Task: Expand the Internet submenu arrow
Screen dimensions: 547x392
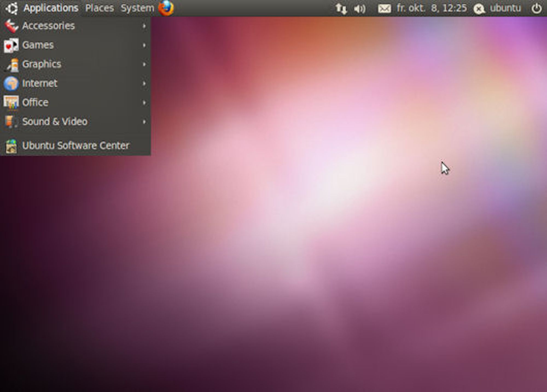Action: (144, 83)
